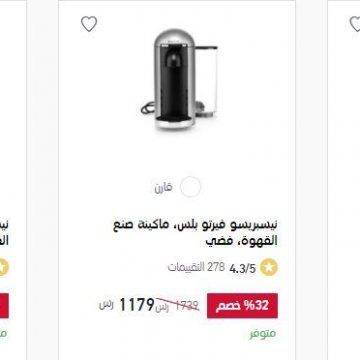Tick the compare circle for this product
This screenshot has width=360, height=360.
pos(191,187)
